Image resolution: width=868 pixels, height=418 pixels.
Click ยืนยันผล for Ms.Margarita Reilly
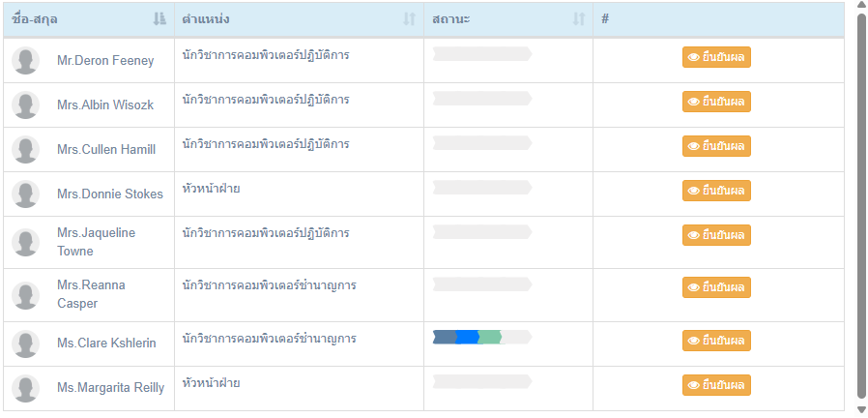coord(716,385)
